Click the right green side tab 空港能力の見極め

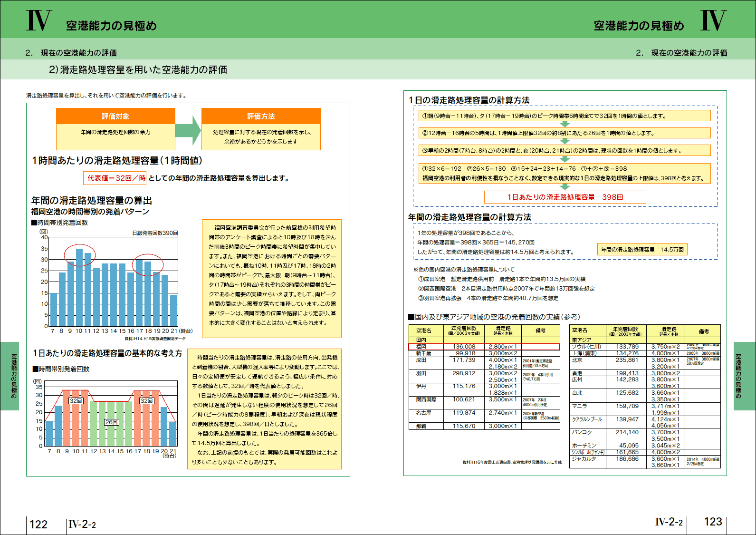[x=744, y=376]
